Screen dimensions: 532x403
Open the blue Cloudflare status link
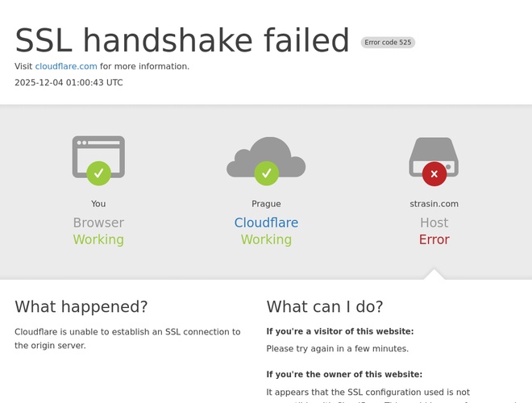(266, 222)
